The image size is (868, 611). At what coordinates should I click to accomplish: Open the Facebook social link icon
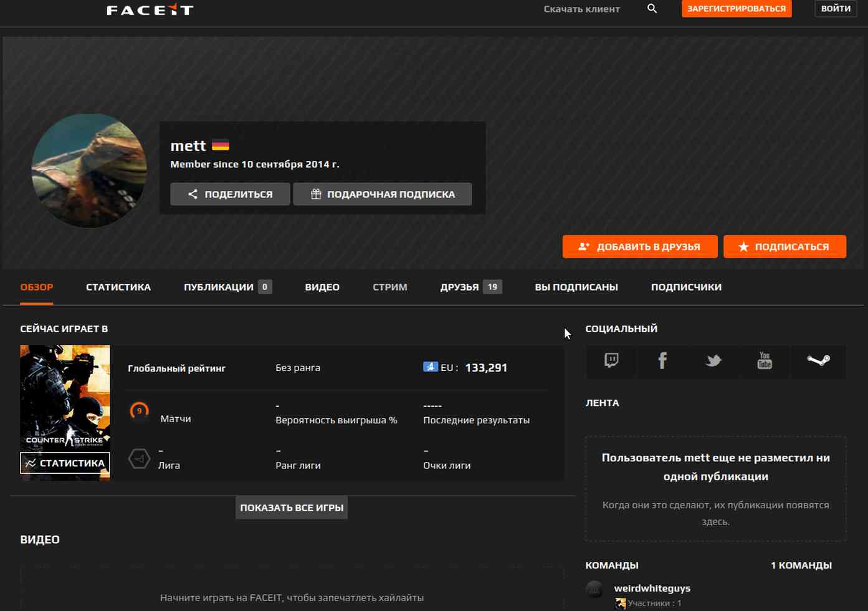pyautogui.click(x=662, y=360)
